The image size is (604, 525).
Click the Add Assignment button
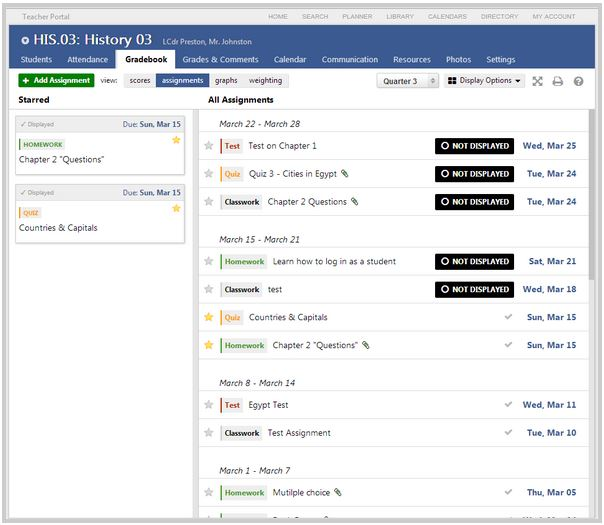[x=56, y=80]
